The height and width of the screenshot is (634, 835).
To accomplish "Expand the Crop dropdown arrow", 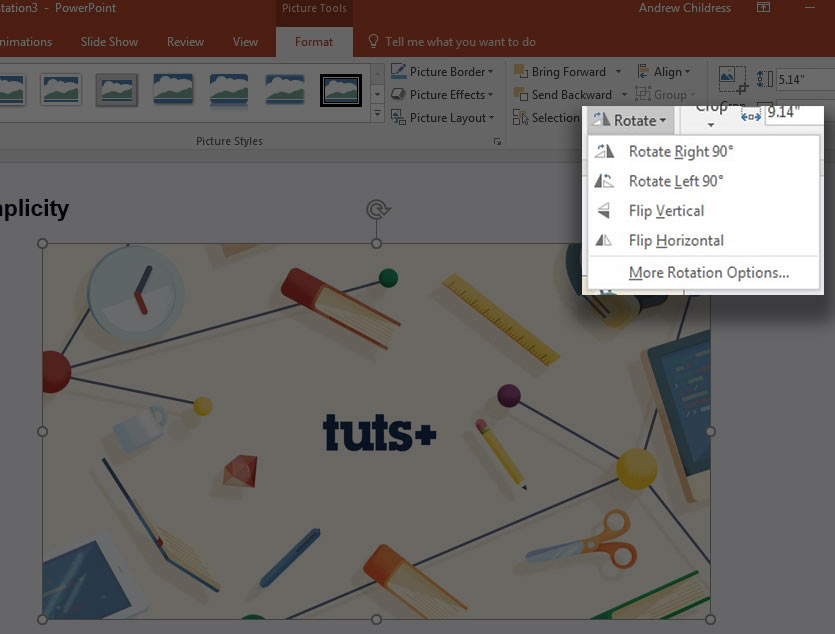I will 710,125.
